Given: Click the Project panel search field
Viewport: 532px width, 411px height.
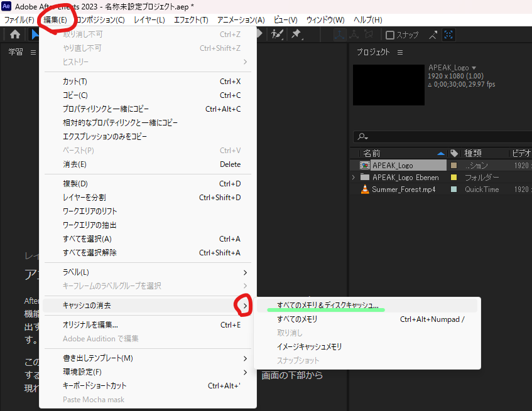Looking at the screenshot, I should [x=442, y=137].
